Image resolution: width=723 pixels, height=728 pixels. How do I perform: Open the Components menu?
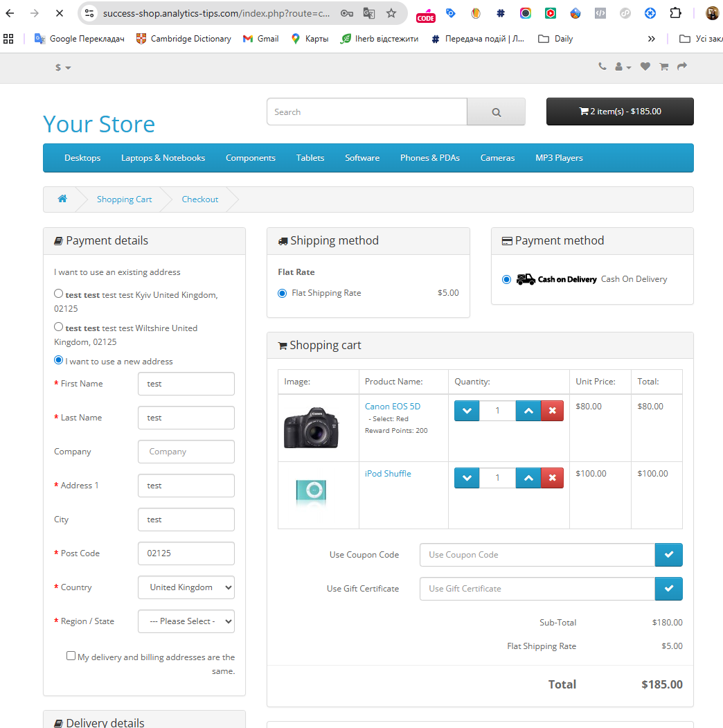pos(251,158)
